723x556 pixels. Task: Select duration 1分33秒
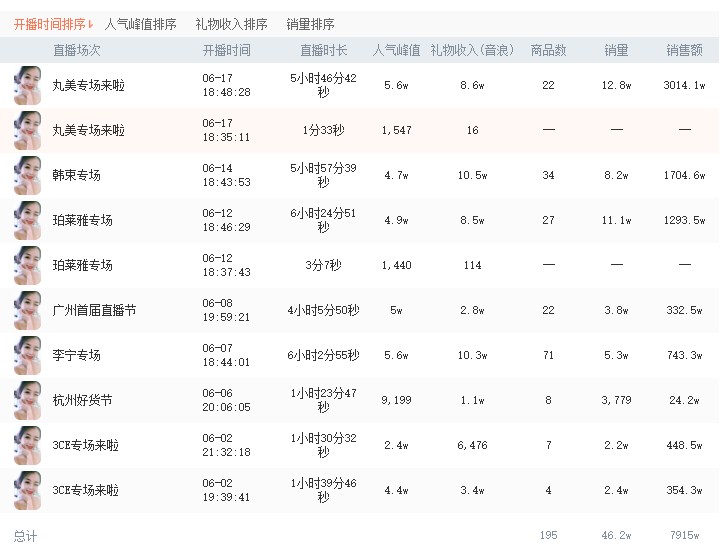[x=323, y=130]
